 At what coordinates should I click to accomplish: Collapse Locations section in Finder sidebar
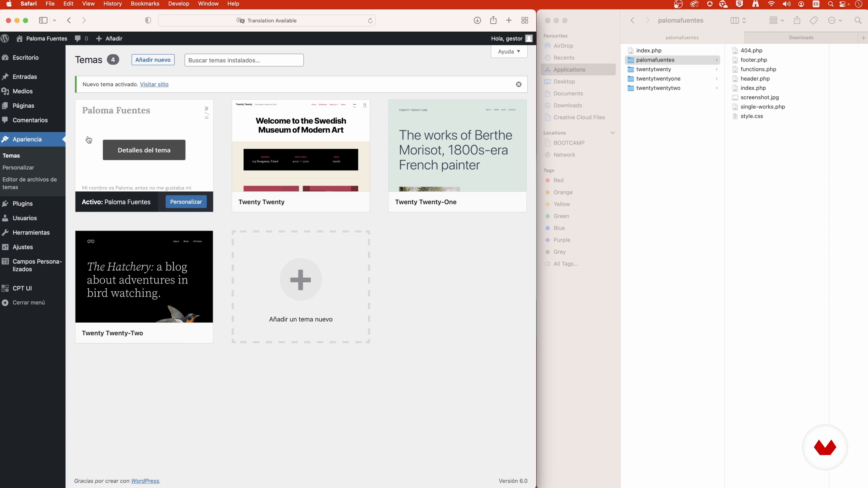point(613,133)
